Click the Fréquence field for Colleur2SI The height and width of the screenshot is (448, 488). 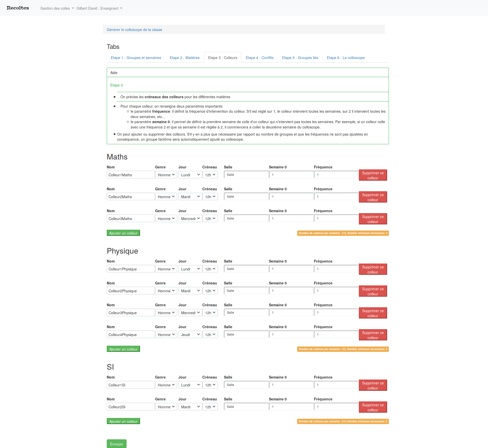pyautogui.click(x=336, y=407)
